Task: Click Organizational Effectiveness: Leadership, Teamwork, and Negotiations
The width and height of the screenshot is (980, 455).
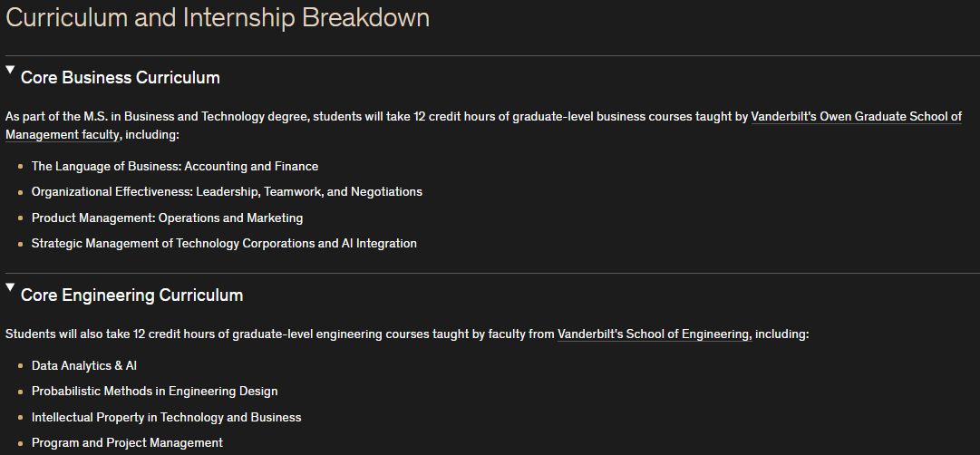Action: pos(227,192)
